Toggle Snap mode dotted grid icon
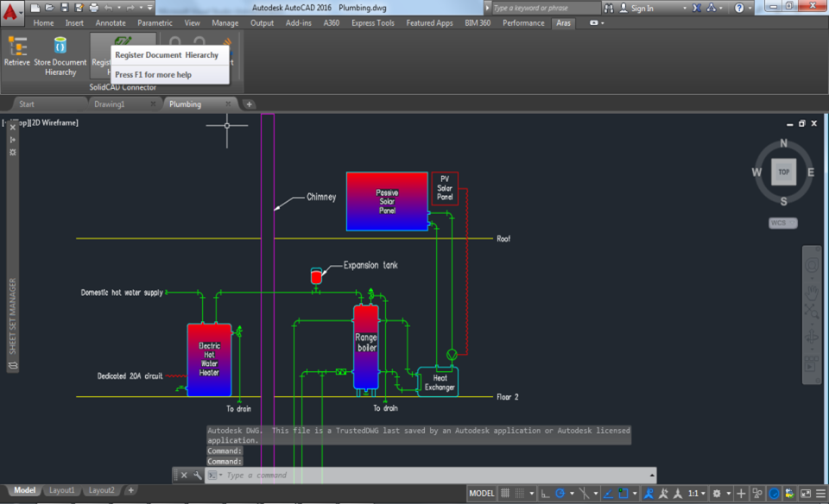Viewport: 829px width, 504px height. point(520,494)
